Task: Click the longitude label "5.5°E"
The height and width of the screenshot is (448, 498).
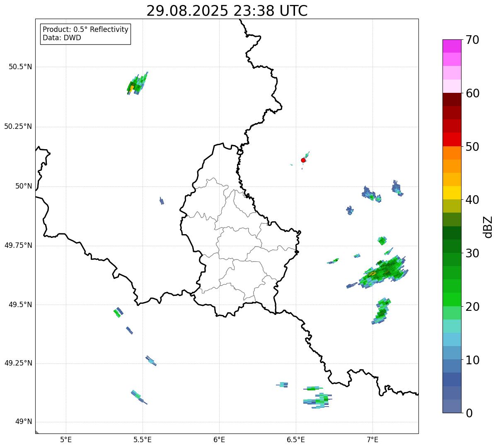Action: 143,440
